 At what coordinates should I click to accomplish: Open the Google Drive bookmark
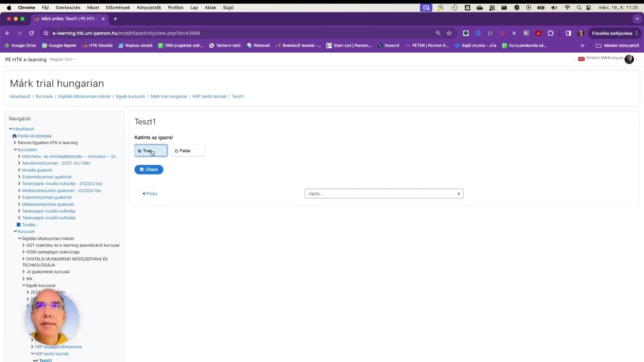click(x=21, y=45)
